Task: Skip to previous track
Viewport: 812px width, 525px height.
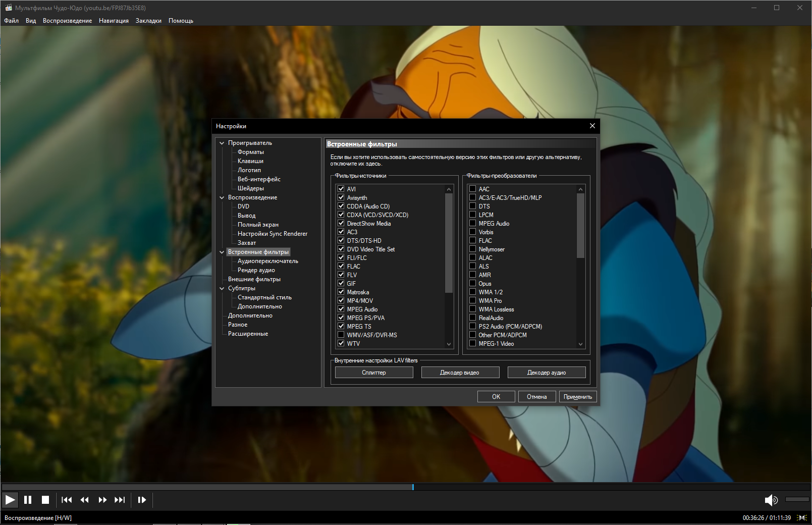Action: tap(67, 500)
